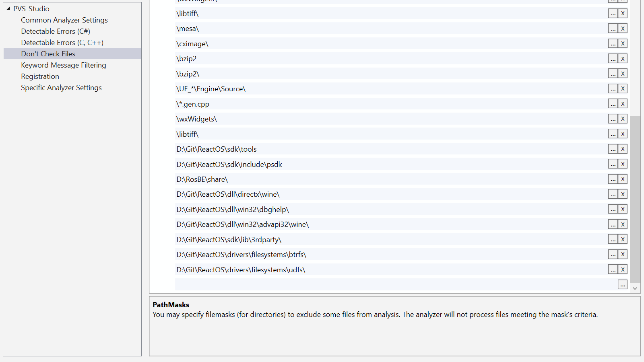Image resolution: width=644 pixels, height=362 pixels.
Task: Click the scrollbar down arrow
Action: click(x=635, y=288)
